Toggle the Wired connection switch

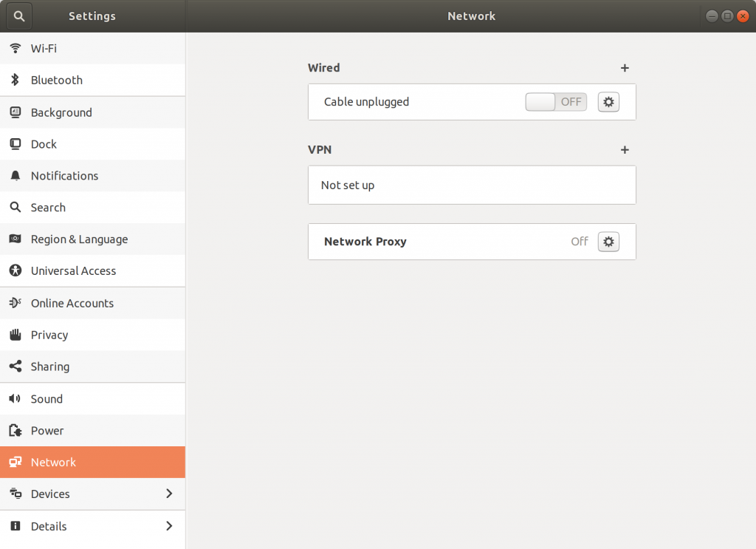coord(556,102)
